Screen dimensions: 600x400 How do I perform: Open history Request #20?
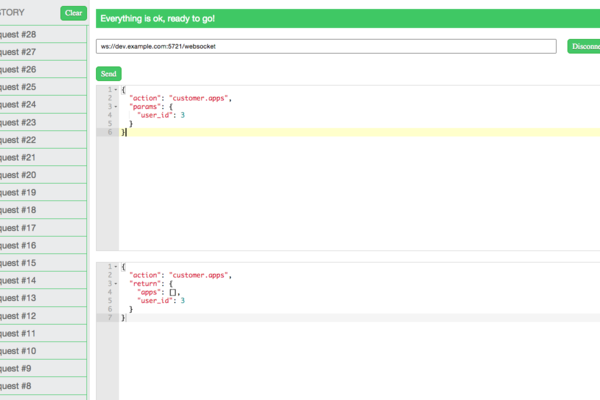point(43,175)
